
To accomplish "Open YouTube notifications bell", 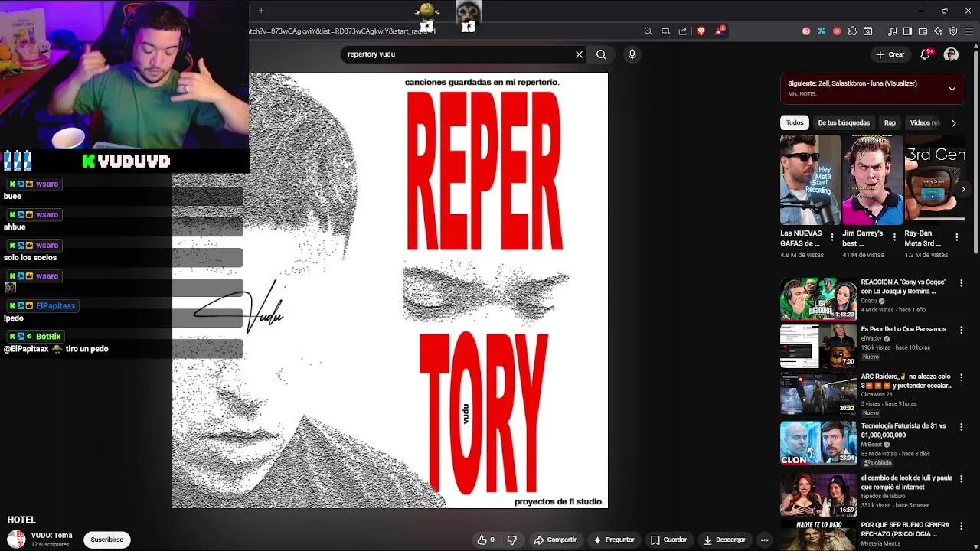I will coord(926,54).
